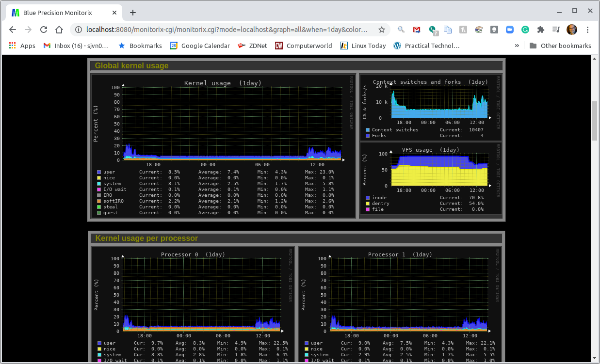This screenshot has height=364, width=600.
Task: Click the browser profile avatar photo
Action: pos(572,30)
